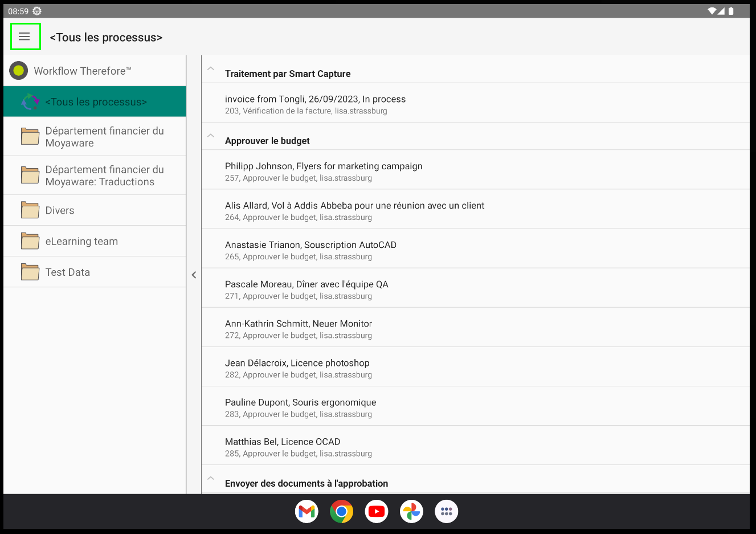The width and height of the screenshot is (756, 534).
Task: Select the Test Data category
Action: (95, 272)
